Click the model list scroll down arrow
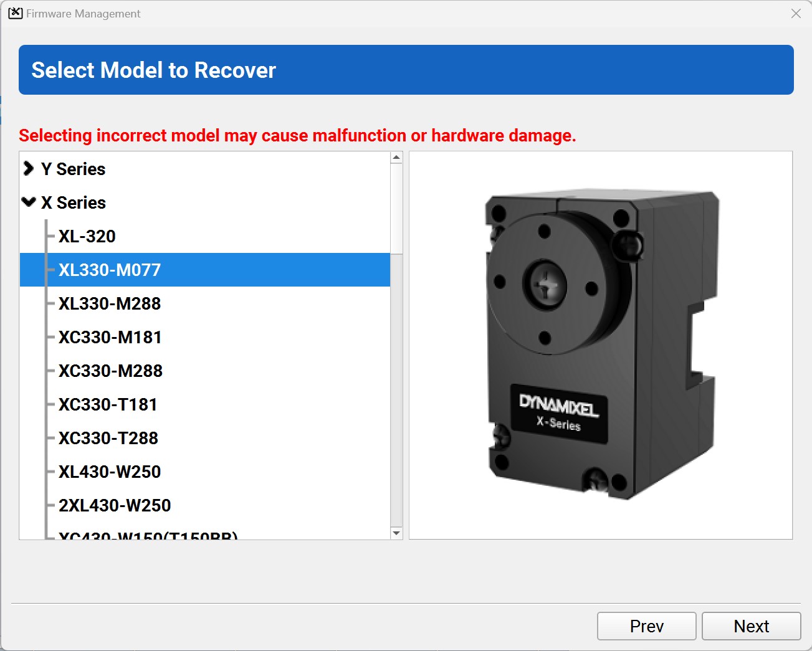The width and height of the screenshot is (812, 651). click(396, 533)
